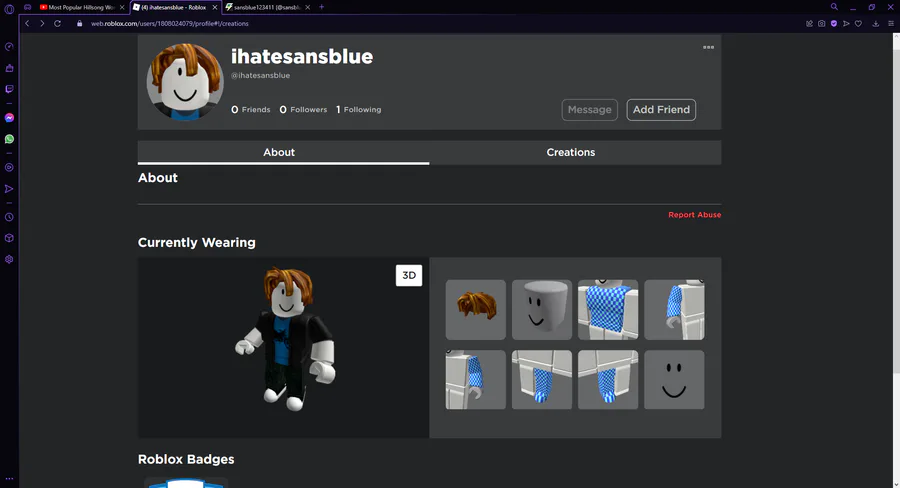Click the profile avatar headshot picture
Image resolution: width=900 pixels, height=488 pixels.
click(x=185, y=82)
